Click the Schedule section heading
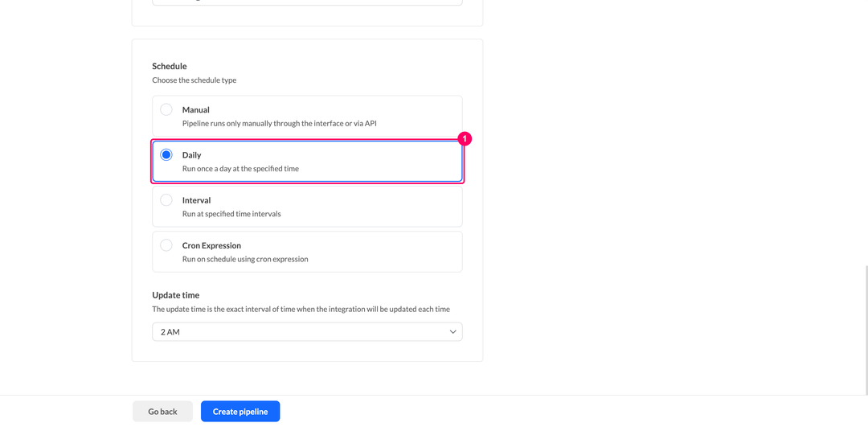The width and height of the screenshot is (868, 427). pos(170,67)
